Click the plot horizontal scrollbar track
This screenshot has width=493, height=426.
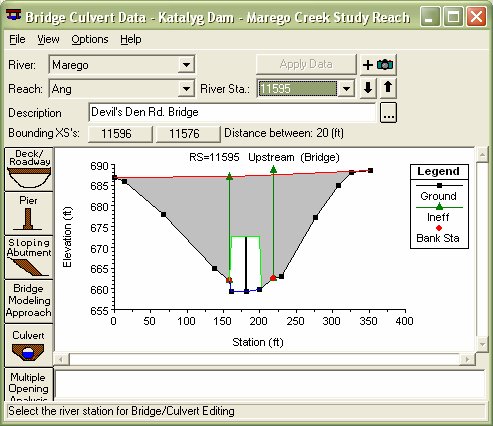[264, 359]
